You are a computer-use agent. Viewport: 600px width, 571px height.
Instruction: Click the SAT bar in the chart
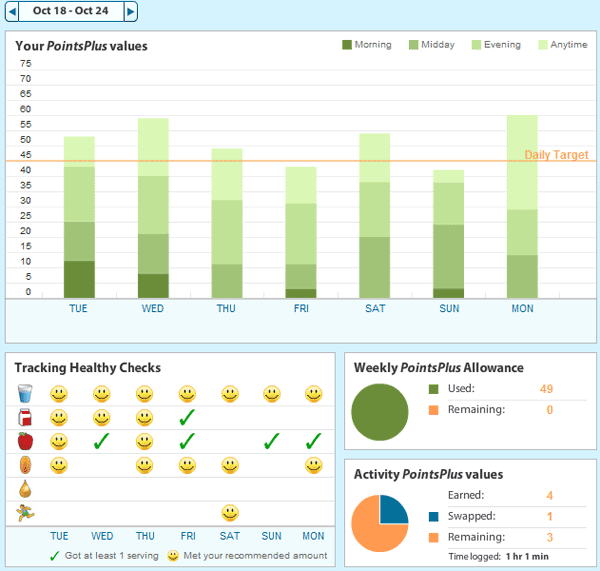pos(375,216)
